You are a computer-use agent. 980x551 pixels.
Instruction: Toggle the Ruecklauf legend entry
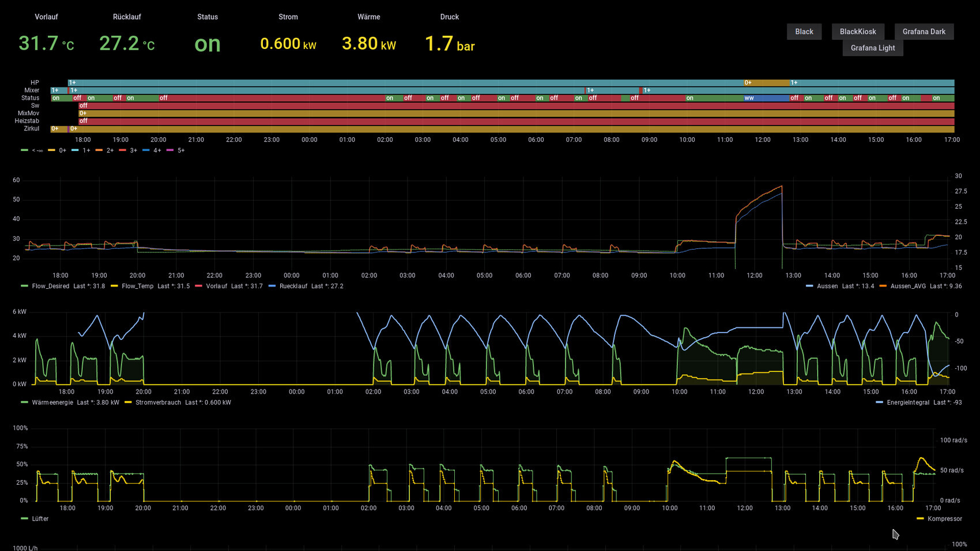point(293,286)
